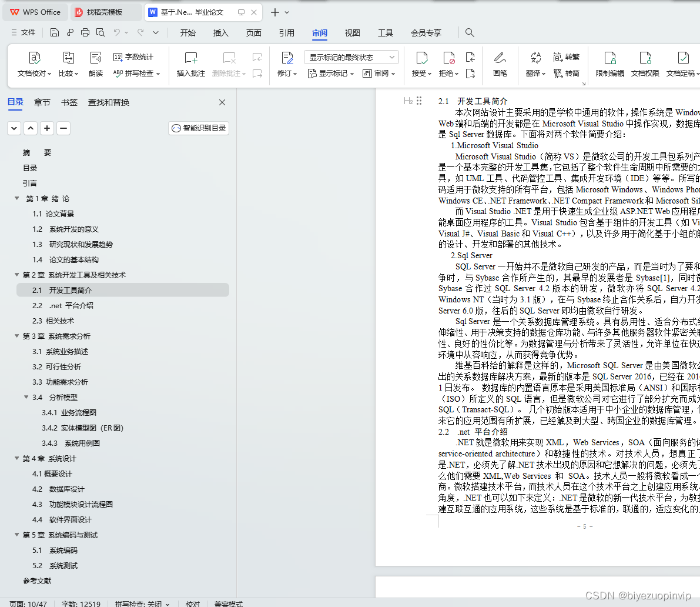700x607 pixels.
Task: Insert a comment with 插入批注
Action: pyautogui.click(x=190, y=65)
